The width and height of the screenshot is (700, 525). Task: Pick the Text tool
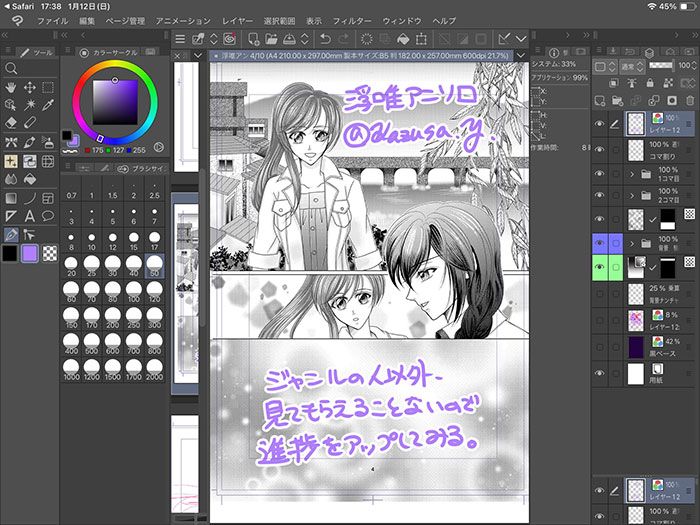tap(30, 215)
